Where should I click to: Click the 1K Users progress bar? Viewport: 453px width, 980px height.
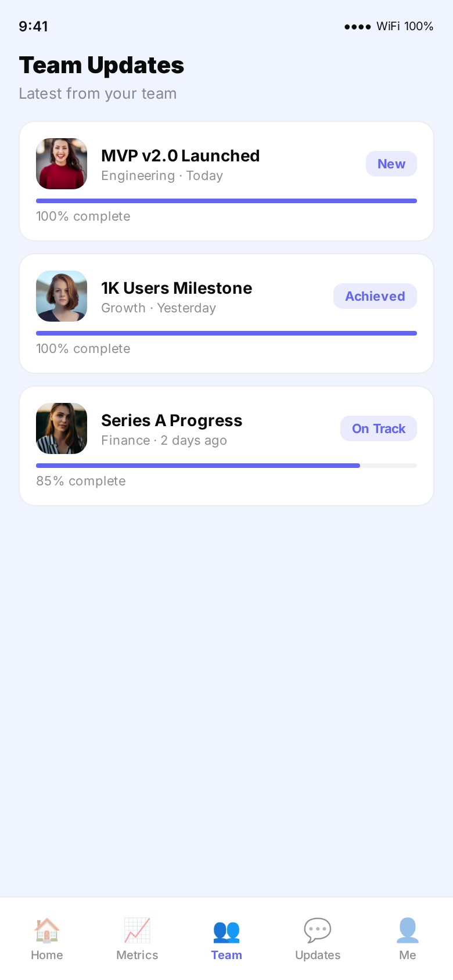pyautogui.click(x=227, y=333)
